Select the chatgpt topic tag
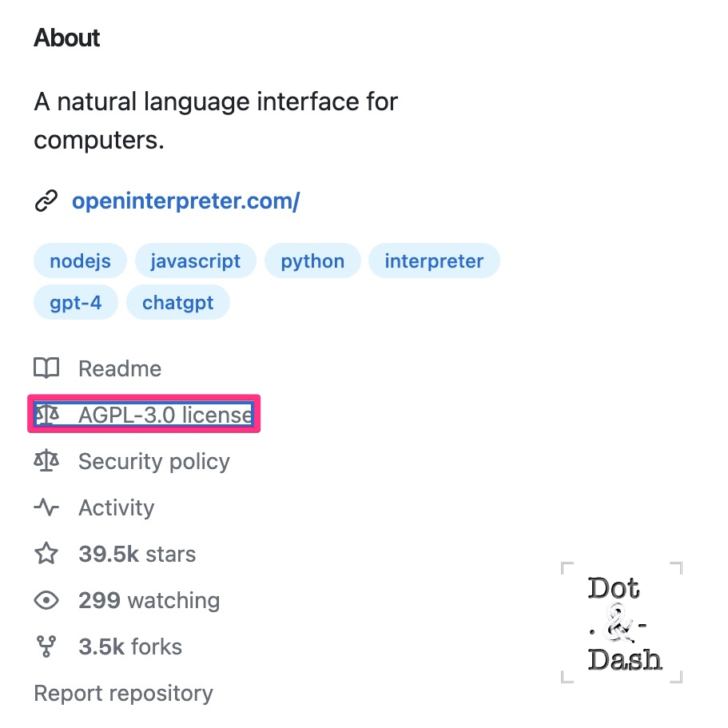This screenshot has height=728, width=728. pyautogui.click(x=178, y=302)
